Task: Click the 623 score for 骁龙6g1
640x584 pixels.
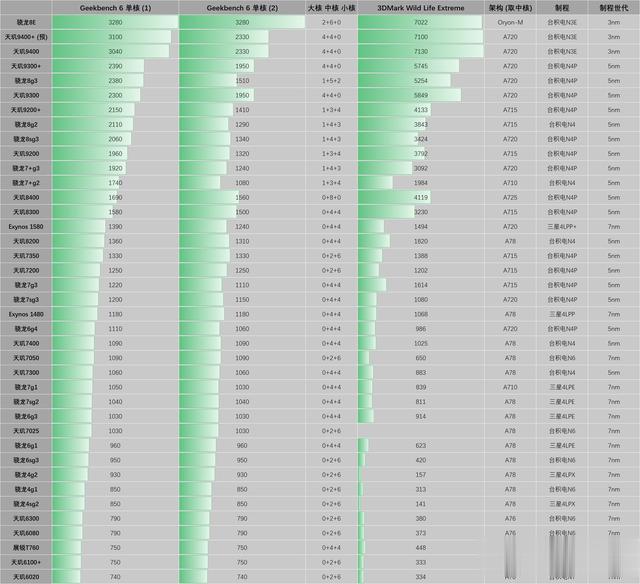Action: (x=421, y=446)
